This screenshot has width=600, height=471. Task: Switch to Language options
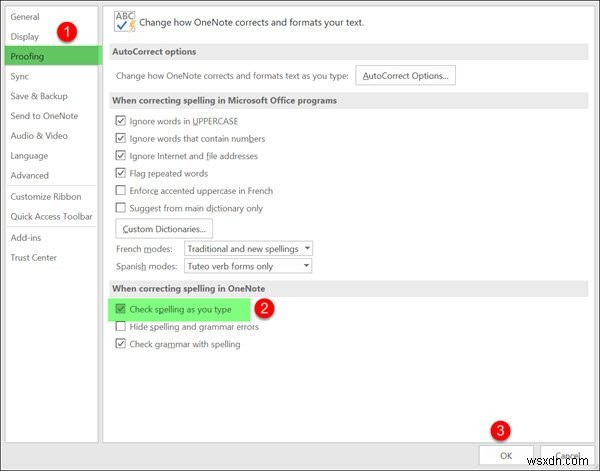[29, 156]
